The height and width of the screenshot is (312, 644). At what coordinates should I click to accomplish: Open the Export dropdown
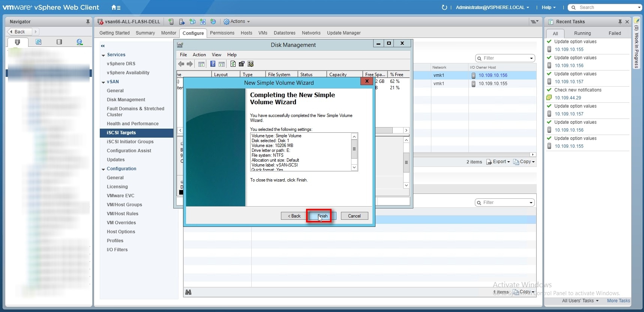tap(498, 162)
